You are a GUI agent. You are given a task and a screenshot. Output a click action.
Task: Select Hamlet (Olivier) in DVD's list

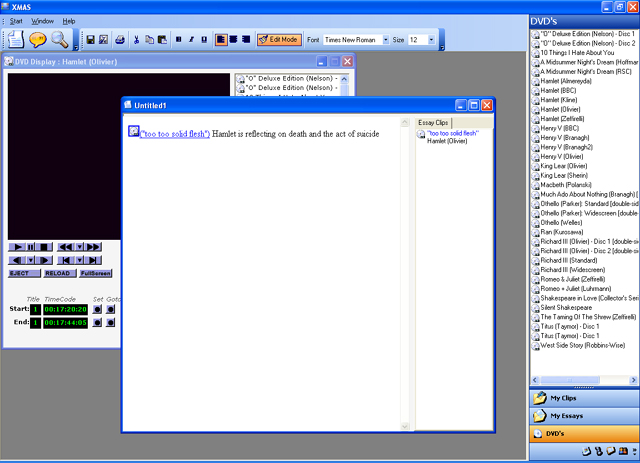tap(560, 109)
